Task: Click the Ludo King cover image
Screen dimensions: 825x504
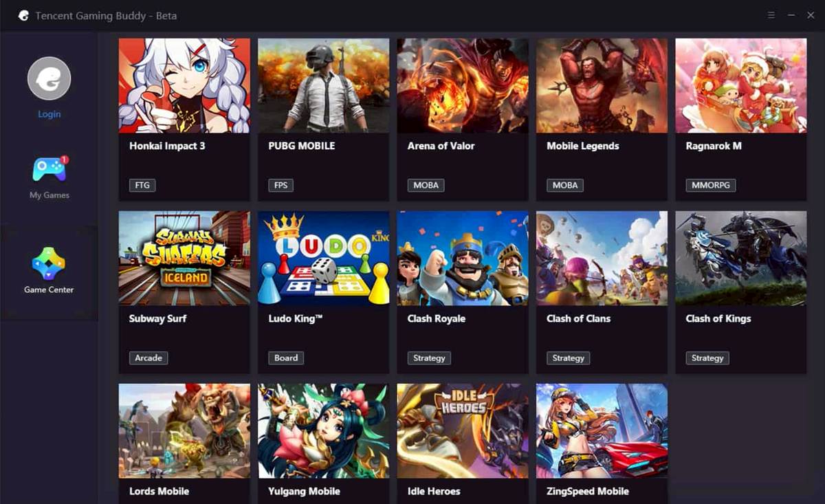Action: pos(323,258)
